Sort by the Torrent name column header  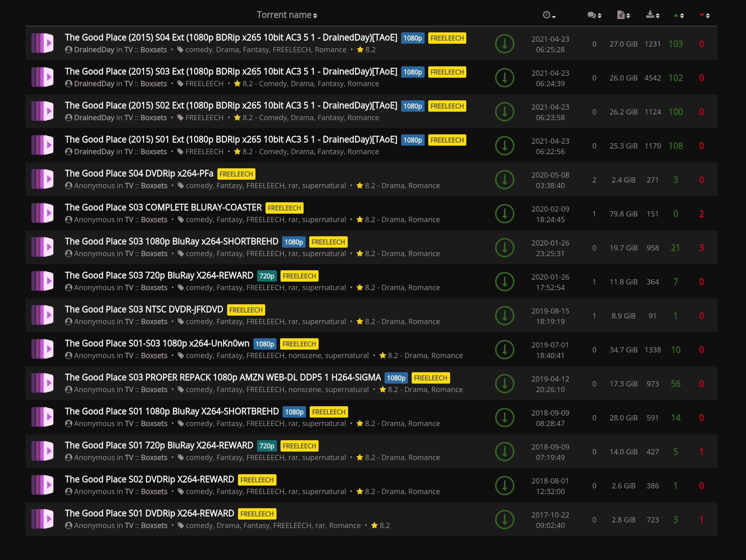[287, 15]
